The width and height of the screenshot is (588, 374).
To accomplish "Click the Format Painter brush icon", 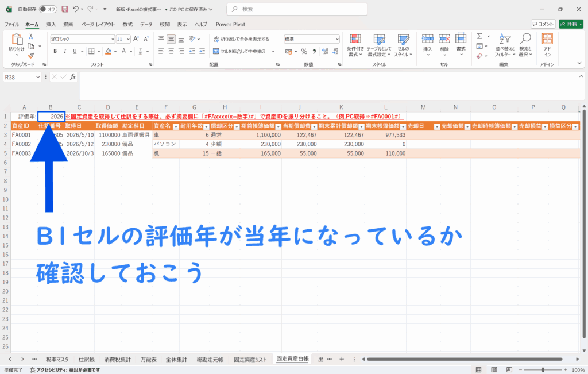I will pyautogui.click(x=31, y=55).
